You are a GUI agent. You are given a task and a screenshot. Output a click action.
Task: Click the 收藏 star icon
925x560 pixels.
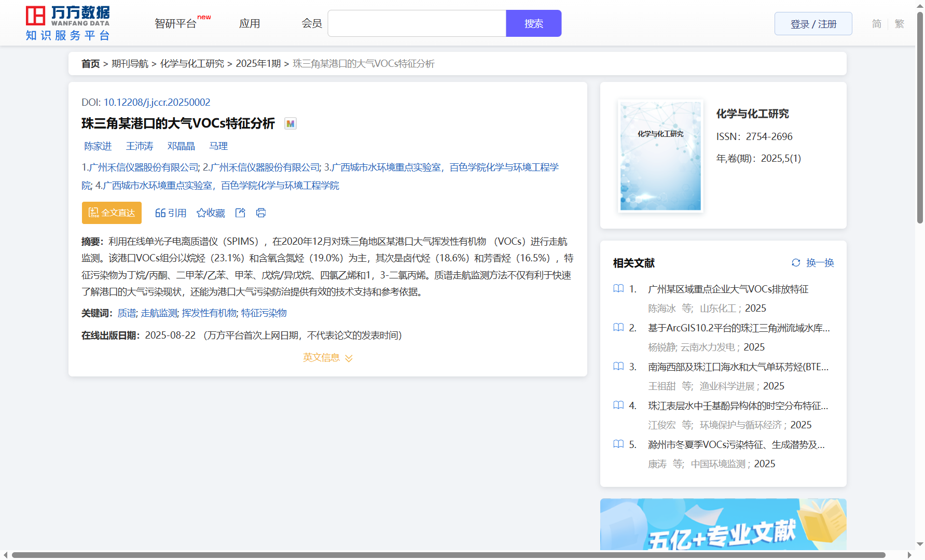point(201,213)
